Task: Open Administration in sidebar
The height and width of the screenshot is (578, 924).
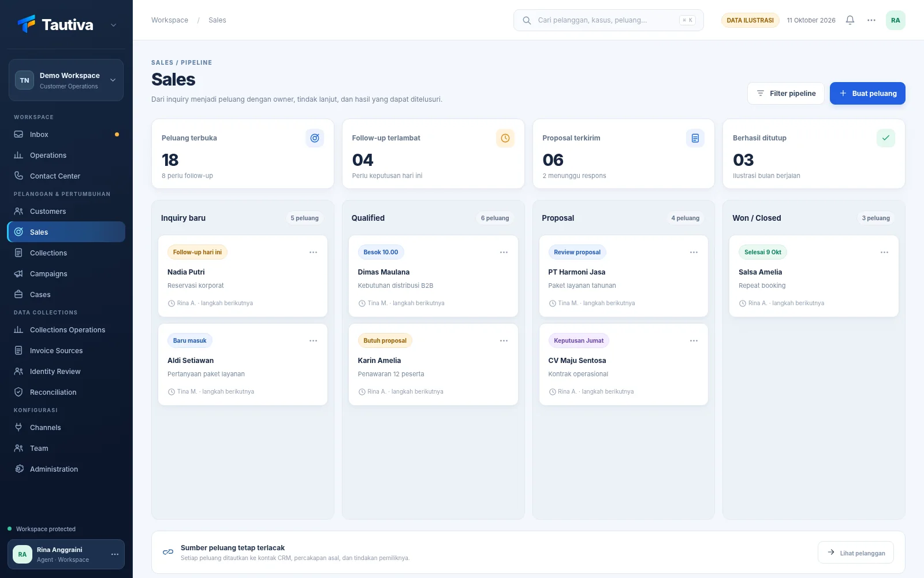Action: (66, 469)
